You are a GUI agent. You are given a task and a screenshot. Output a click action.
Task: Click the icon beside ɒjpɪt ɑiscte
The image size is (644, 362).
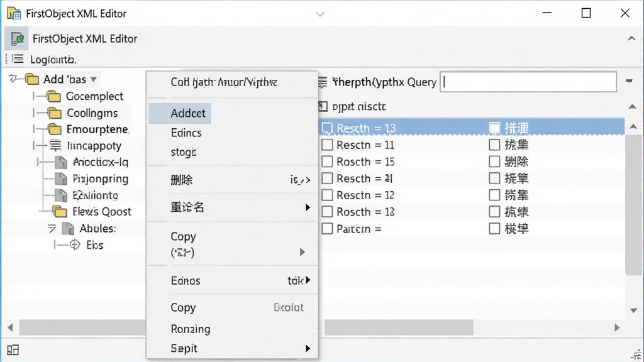click(323, 107)
